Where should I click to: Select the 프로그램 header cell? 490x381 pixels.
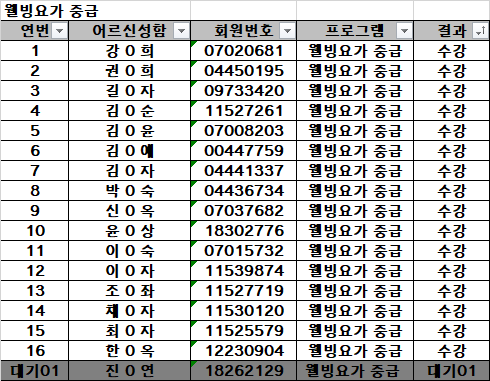click(x=355, y=31)
